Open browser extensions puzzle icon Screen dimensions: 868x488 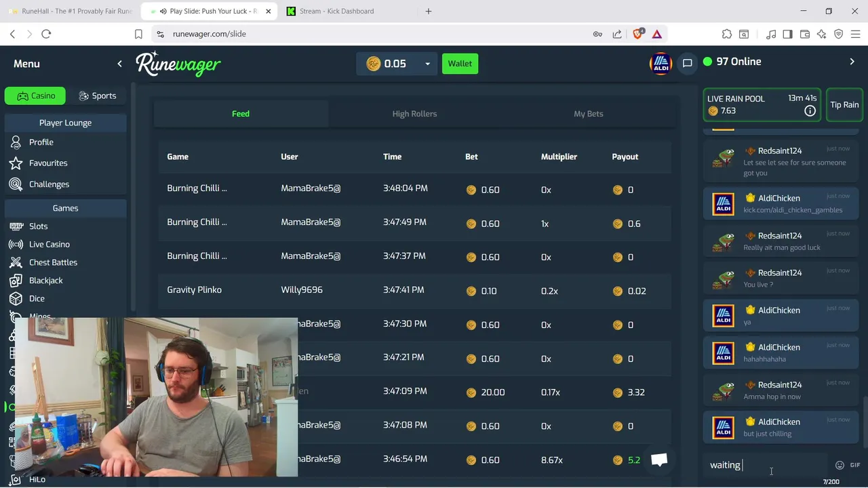(x=727, y=34)
